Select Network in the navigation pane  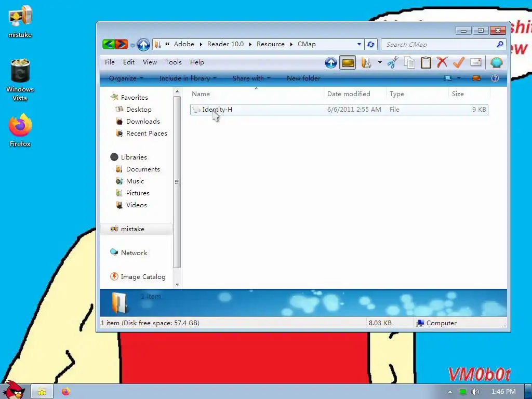click(134, 253)
